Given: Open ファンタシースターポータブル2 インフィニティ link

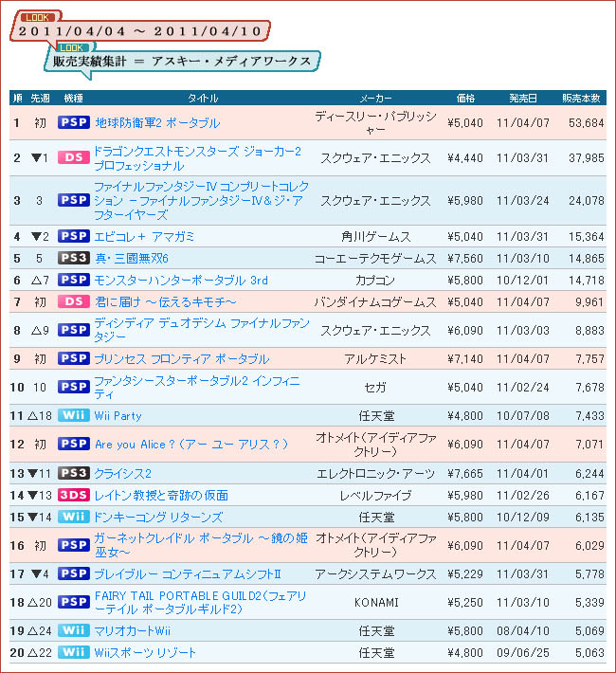Looking at the screenshot, I should pos(197,387).
